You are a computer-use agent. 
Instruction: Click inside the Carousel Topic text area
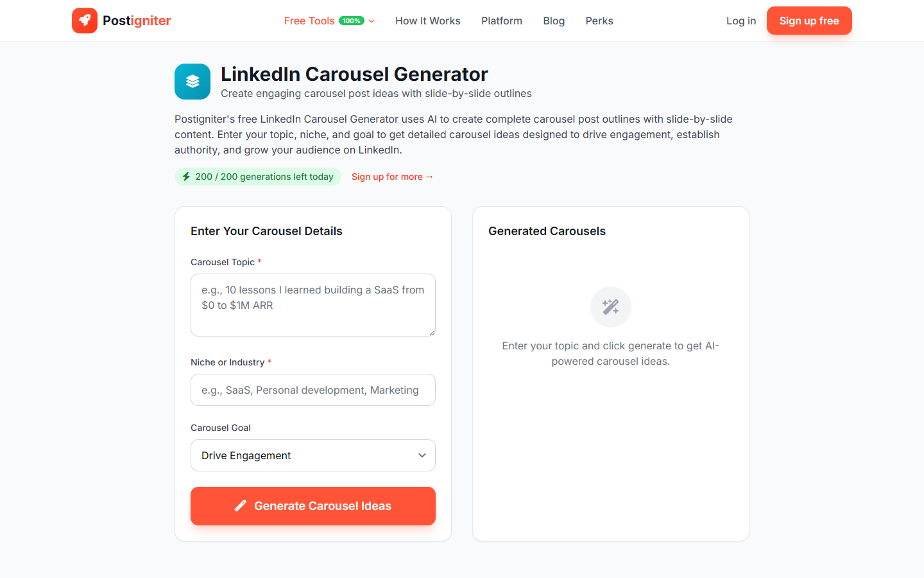coord(312,304)
